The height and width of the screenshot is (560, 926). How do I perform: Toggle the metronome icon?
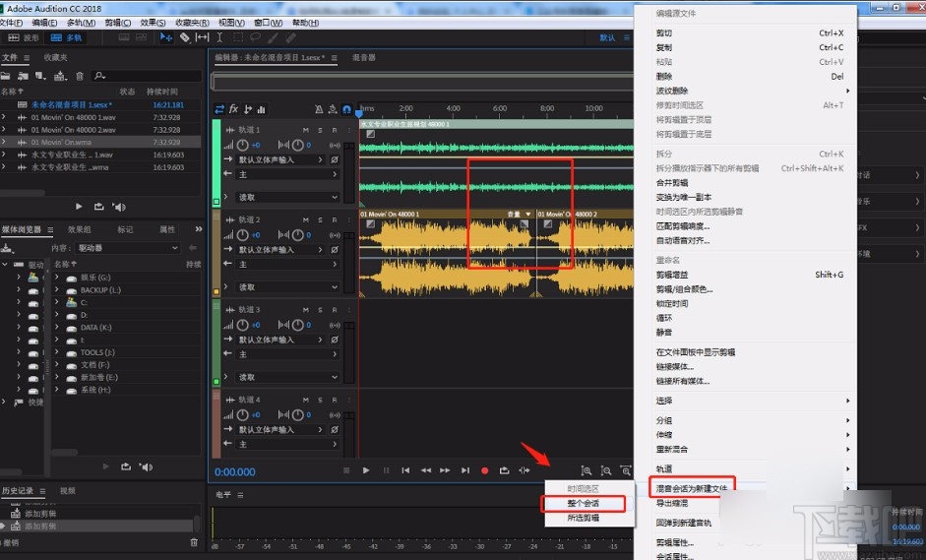(318, 109)
